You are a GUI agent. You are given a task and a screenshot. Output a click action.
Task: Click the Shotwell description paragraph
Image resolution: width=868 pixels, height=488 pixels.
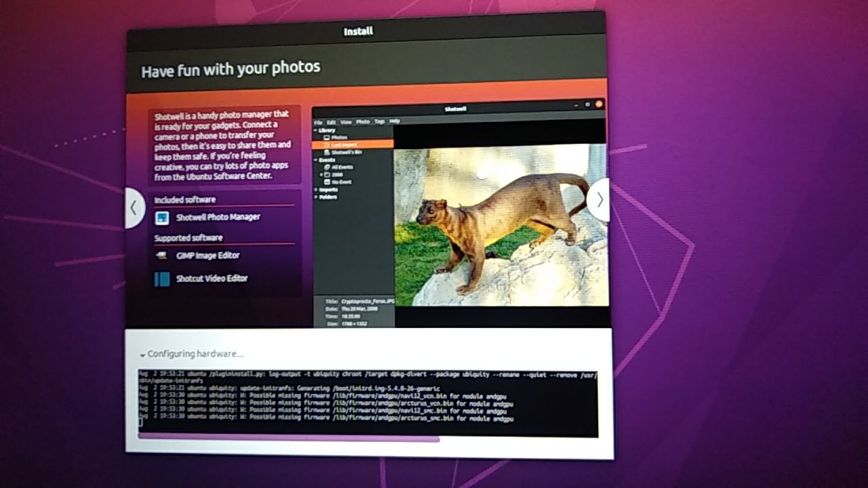(x=223, y=145)
